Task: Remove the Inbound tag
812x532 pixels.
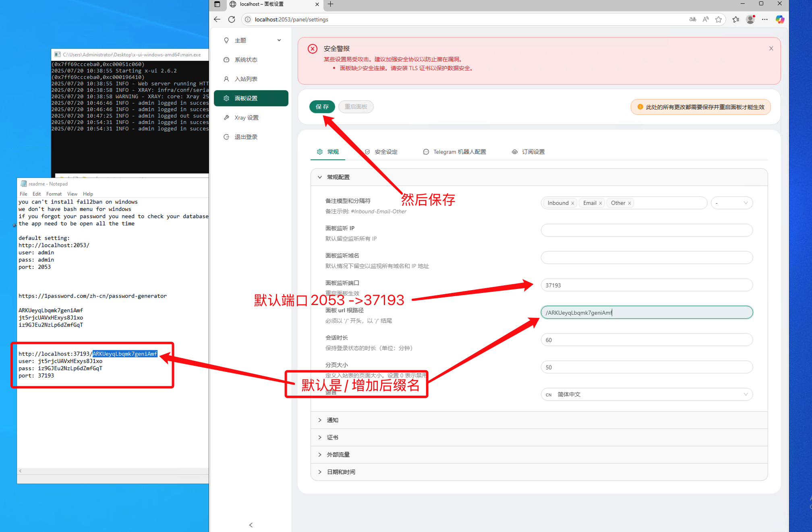Action: point(572,203)
